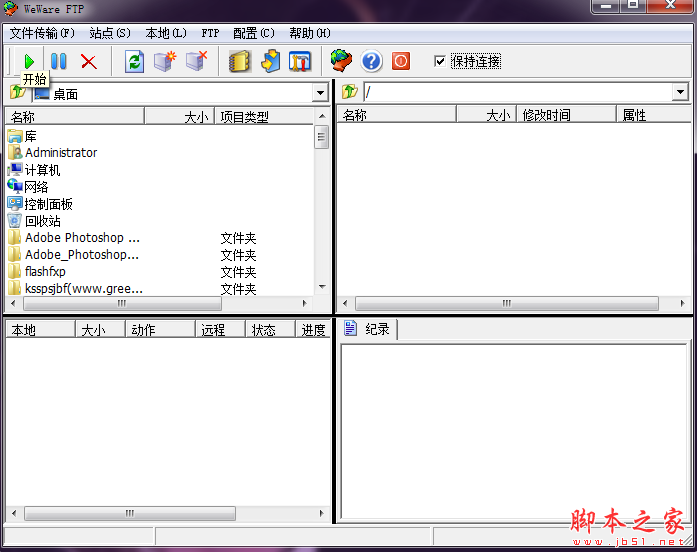
Task: Sort remote files by 名称 column
Action: (x=397, y=115)
